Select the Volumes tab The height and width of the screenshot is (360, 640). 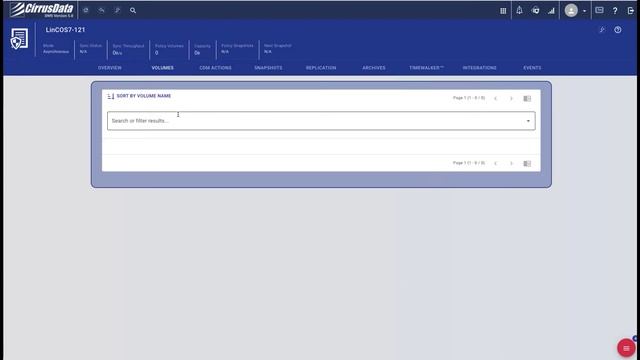click(162, 68)
